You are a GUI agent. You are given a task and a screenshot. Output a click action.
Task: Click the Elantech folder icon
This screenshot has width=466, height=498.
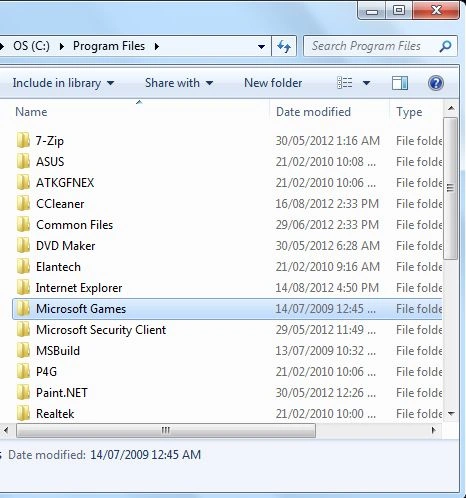[x=23, y=266]
